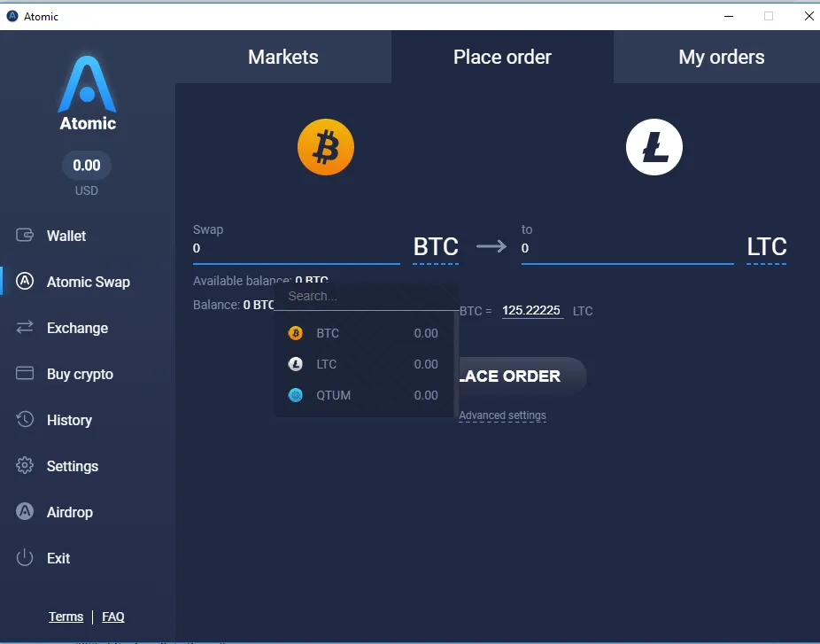Click the swap direction arrow between BTC and LTC

(x=491, y=246)
